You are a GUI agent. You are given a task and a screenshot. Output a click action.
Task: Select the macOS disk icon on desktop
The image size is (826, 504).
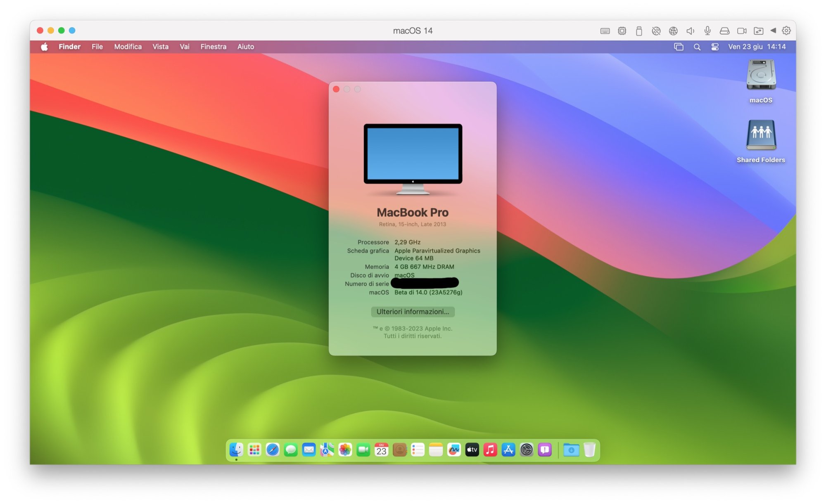click(761, 75)
